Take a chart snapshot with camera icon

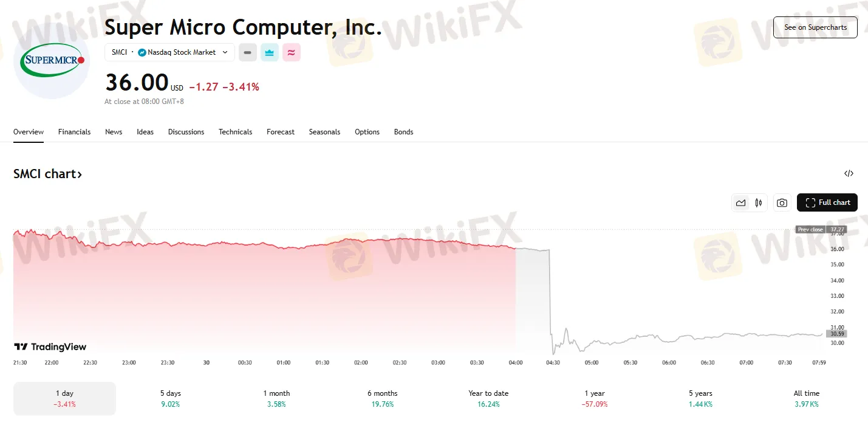pos(782,203)
